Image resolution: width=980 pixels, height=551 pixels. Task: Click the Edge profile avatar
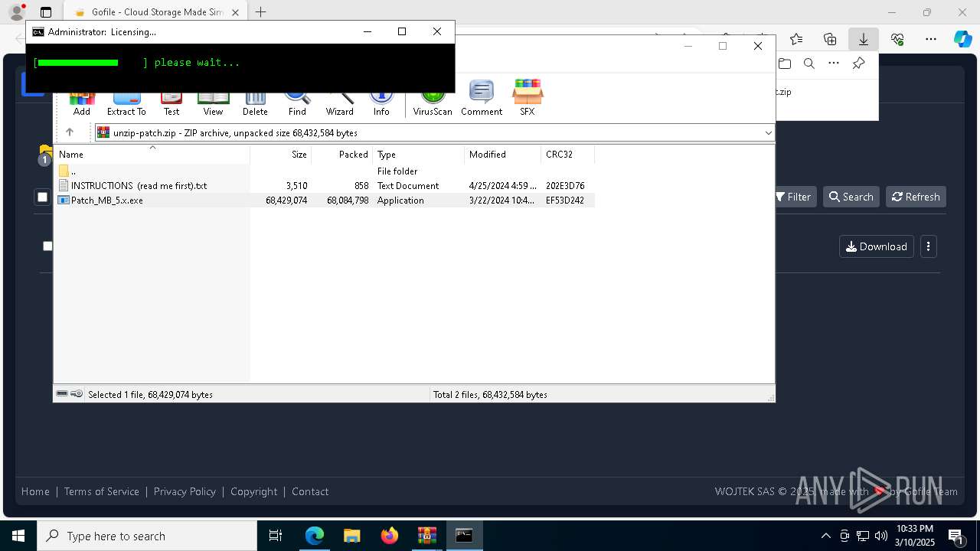tap(17, 12)
